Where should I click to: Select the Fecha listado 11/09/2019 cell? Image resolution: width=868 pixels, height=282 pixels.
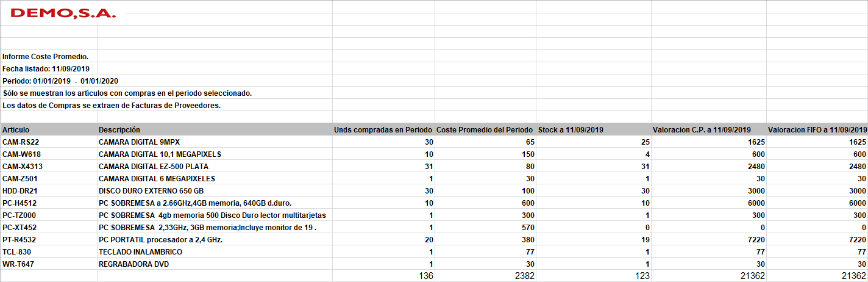click(49, 68)
